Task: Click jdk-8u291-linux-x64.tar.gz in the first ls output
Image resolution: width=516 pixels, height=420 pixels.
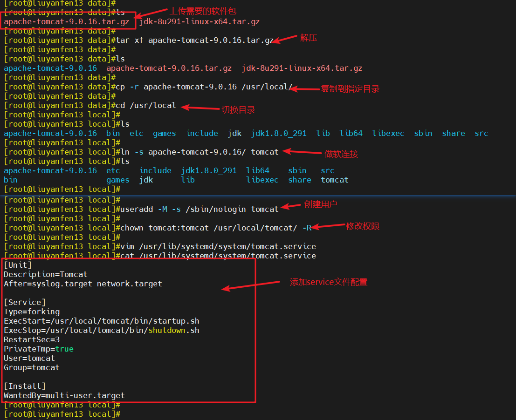Action: click(x=200, y=22)
